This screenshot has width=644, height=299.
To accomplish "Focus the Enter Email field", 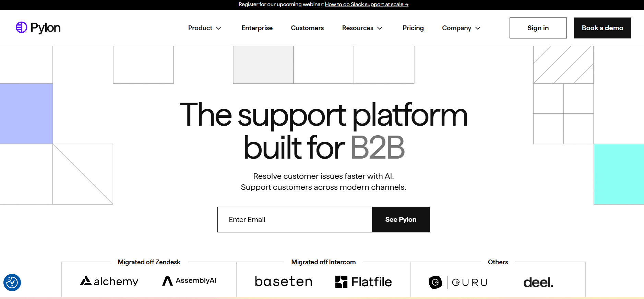I will pyautogui.click(x=295, y=220).
